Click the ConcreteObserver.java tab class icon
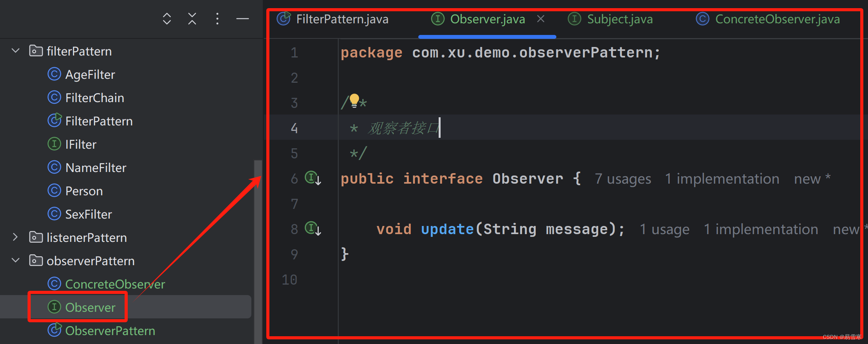Image resolution: width=868 pixels, height=344 pixels. point(703,19)
